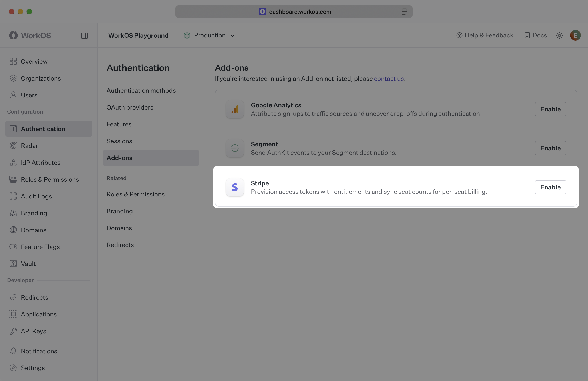This screenshot has height=381, width=588.
Task: Click the Google Analytics add-on icon
Action: pos(234,109)
